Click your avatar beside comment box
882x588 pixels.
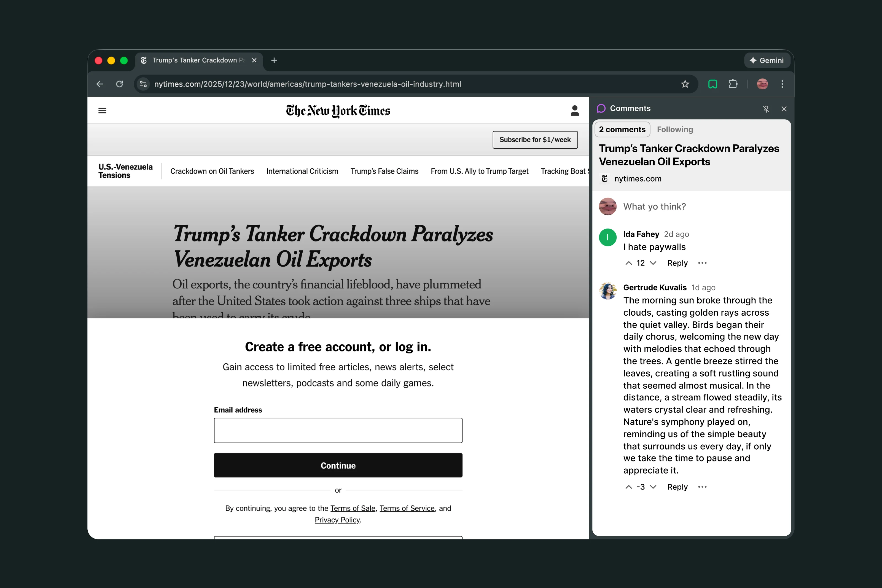608,207
